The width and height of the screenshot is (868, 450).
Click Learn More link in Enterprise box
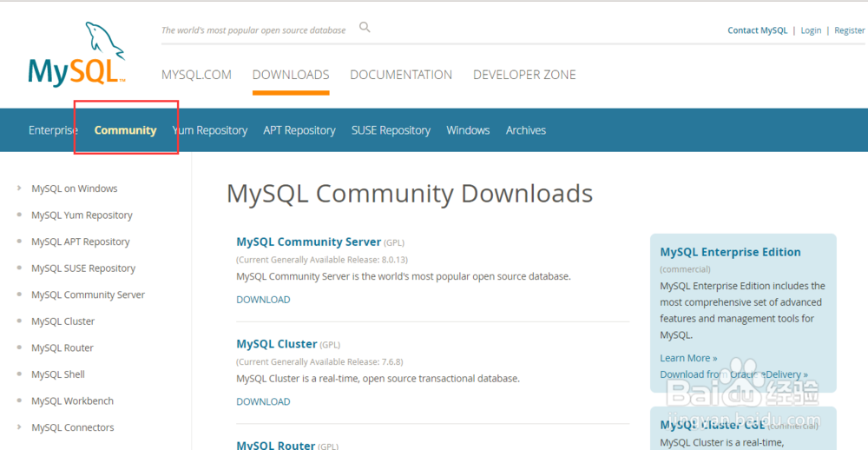click(x=688, y=358)
